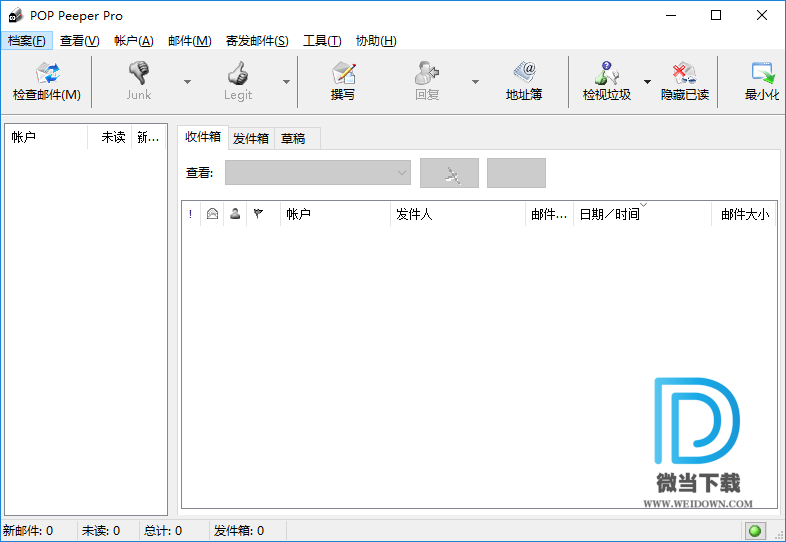Viewport: 786px width, 542px height.
Task: Click 总计: 0 in status bar
Action: click(163, 530)
